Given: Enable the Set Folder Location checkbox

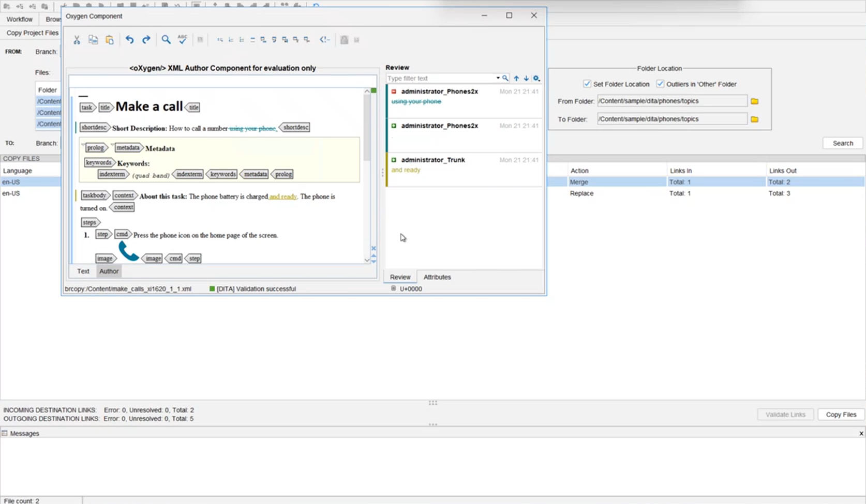Looking at the screenshot, I should (x=587, y=84).
